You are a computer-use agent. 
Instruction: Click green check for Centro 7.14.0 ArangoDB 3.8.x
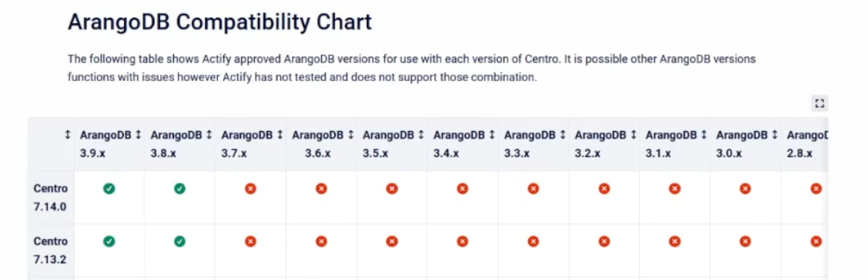179,188
